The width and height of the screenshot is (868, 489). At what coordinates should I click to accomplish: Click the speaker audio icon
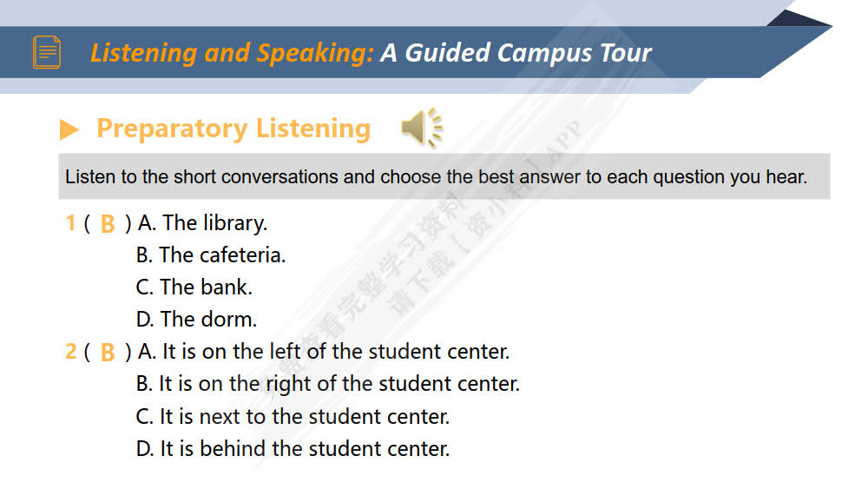click(421, 129)
